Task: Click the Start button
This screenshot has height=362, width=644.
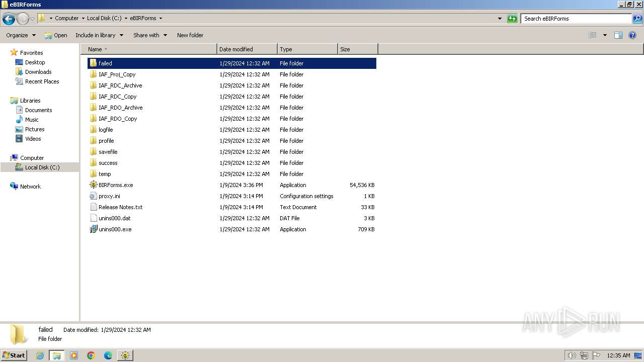Action: (x=14, y=355)
